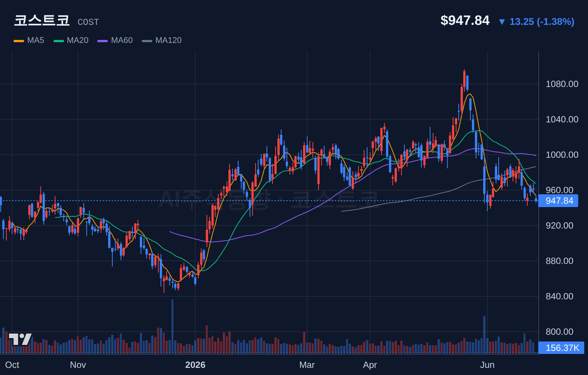
Task: Click the 코스트코 stock title
Action: pyautogui.click(x=42, y=20)
